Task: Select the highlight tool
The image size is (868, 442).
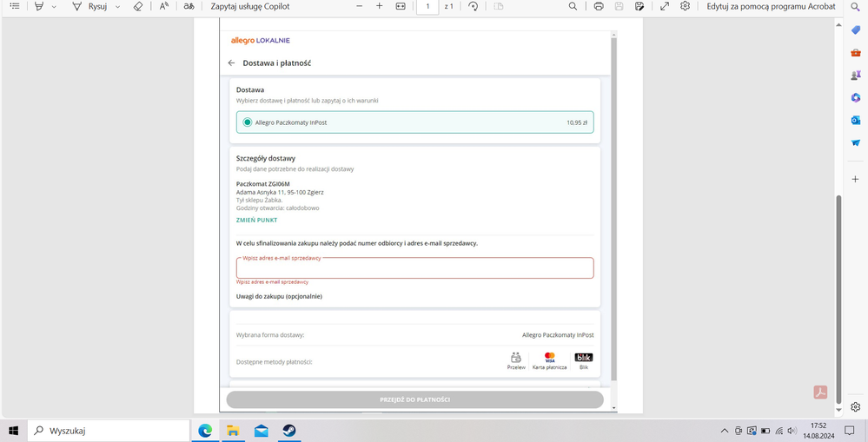Action: point(39,6)
